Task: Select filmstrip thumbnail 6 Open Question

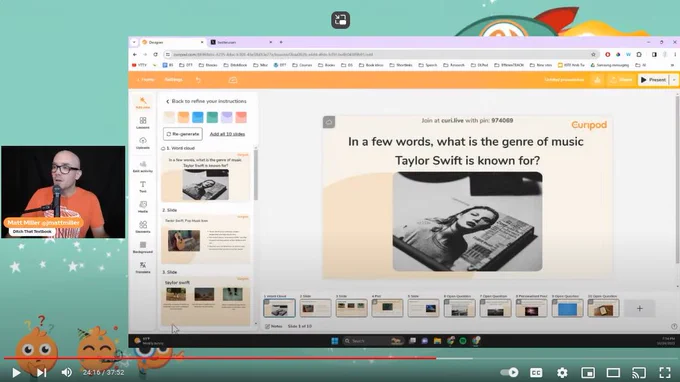Action: pos(459,308)
